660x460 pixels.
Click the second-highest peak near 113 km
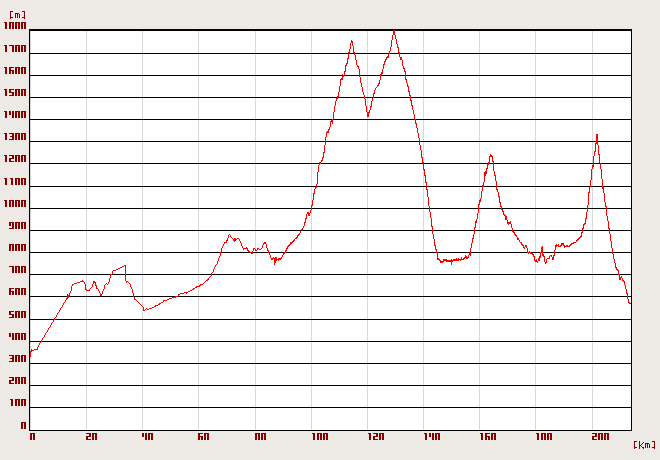click(x=351, y=41)
